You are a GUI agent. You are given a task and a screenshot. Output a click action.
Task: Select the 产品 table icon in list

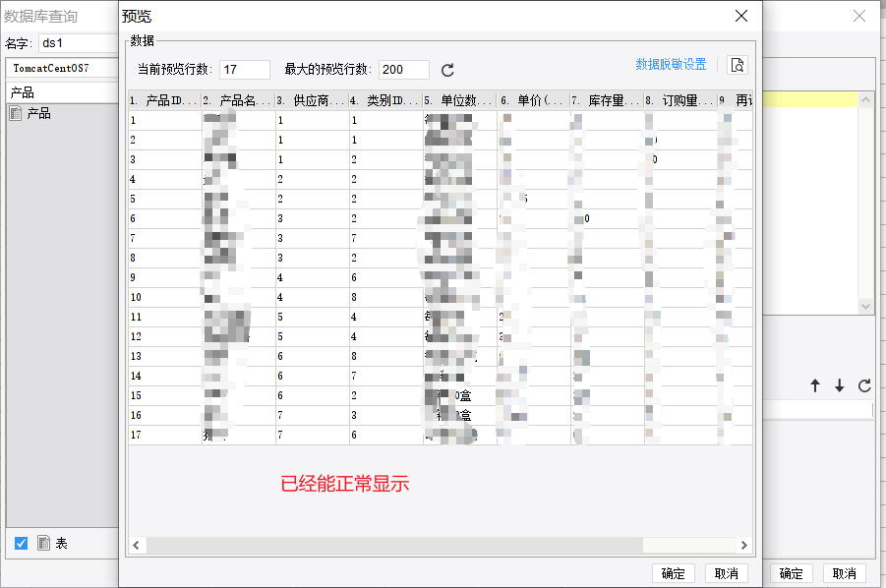[16, 113]
